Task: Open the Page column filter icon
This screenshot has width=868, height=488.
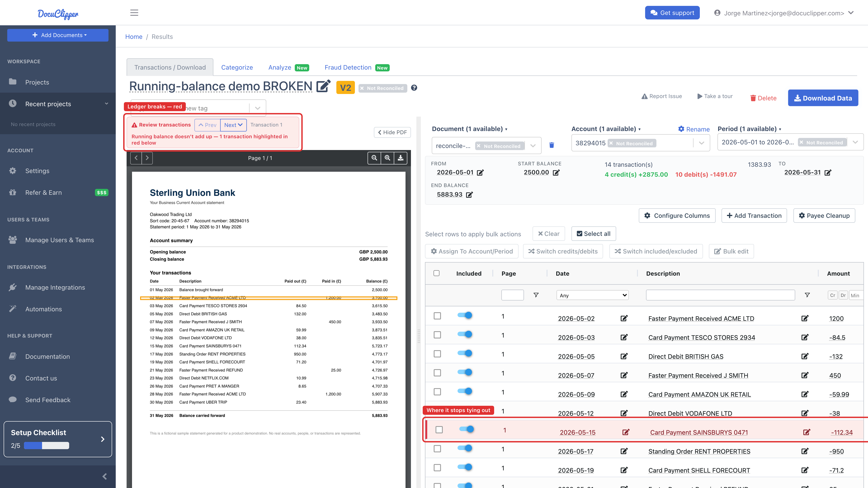Action: (536, 295)
